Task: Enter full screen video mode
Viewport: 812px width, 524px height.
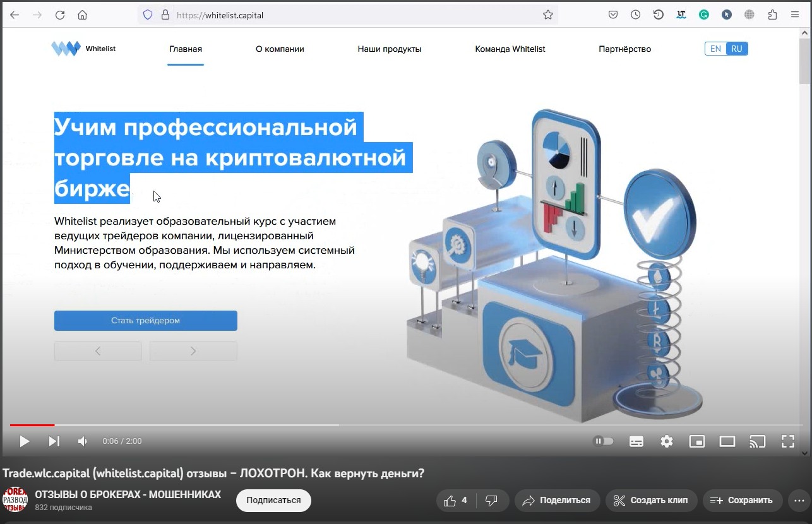Action: click(787, 441)
